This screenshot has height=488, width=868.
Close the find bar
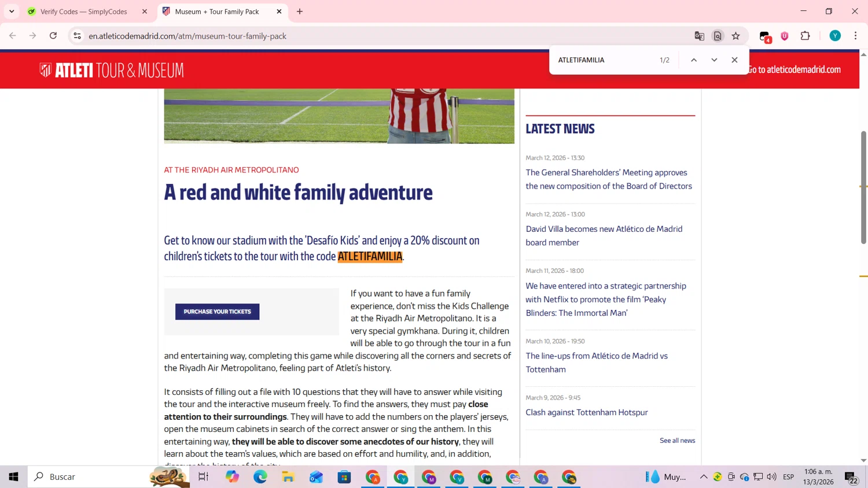click(x=735, y=60)
